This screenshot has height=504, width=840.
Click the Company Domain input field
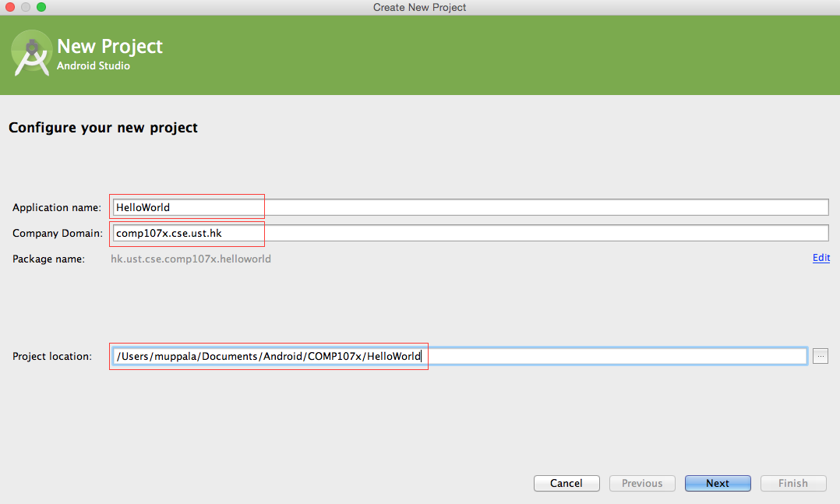coord(471,233)
